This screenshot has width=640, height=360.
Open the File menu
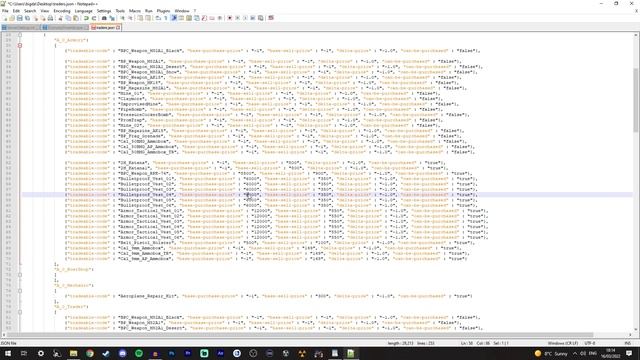pos(5,11)
